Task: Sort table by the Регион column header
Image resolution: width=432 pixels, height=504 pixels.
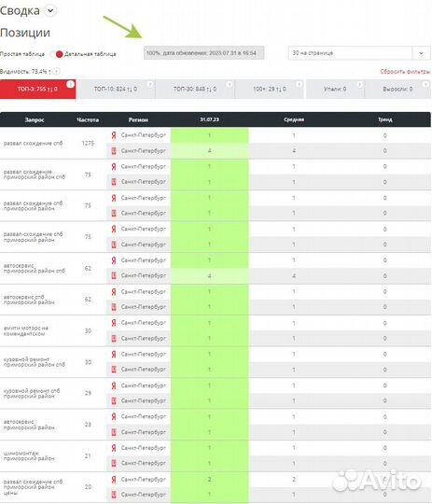Action: (x=138, y=119)
